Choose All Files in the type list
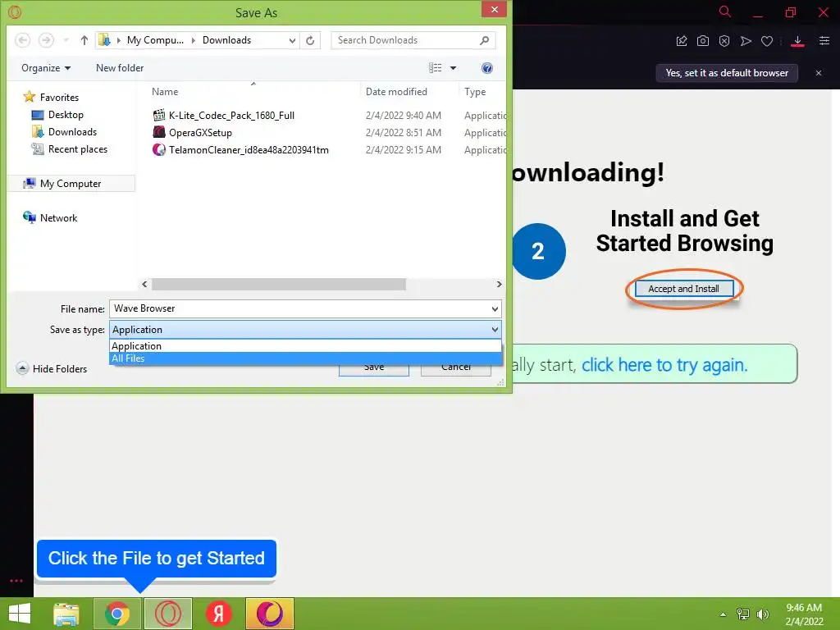 [x=305, y=358]
